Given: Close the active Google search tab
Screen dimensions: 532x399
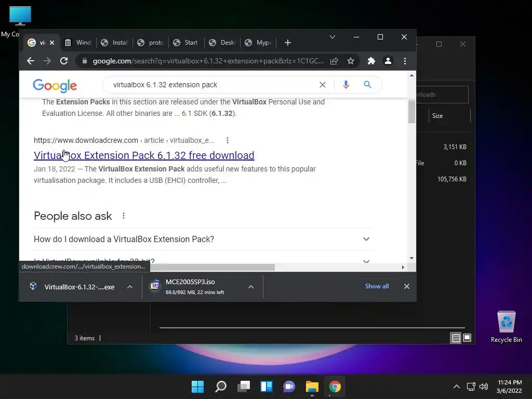Looking at the screenshot, I should click(x=52, y=43).
